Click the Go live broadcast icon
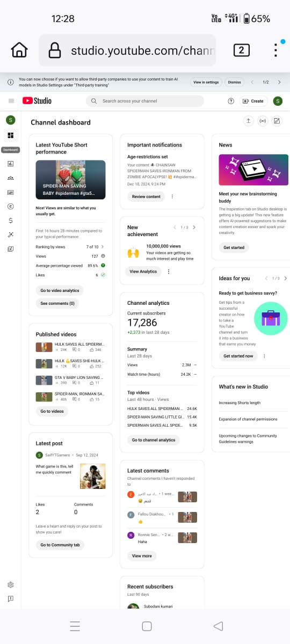The image size is (290, 644). 263,121
